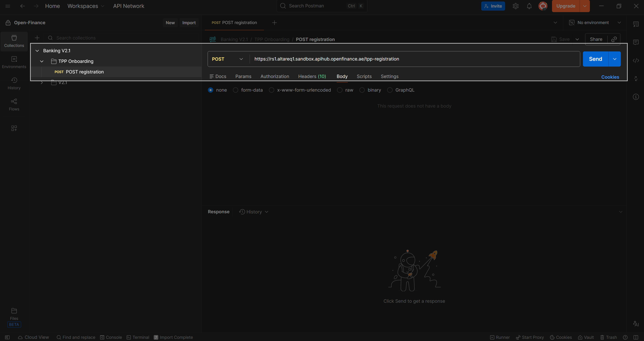Viewport: 644px width, 341px height.
Task: Open the code snippet panel icon
Action: pos(636,61)
